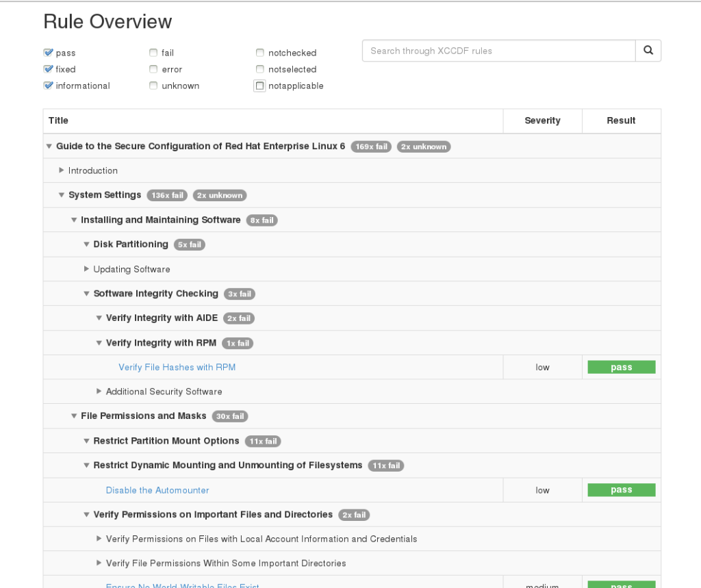
Task: Uncheck the pass filter checkbox
Action: (49, 53)
